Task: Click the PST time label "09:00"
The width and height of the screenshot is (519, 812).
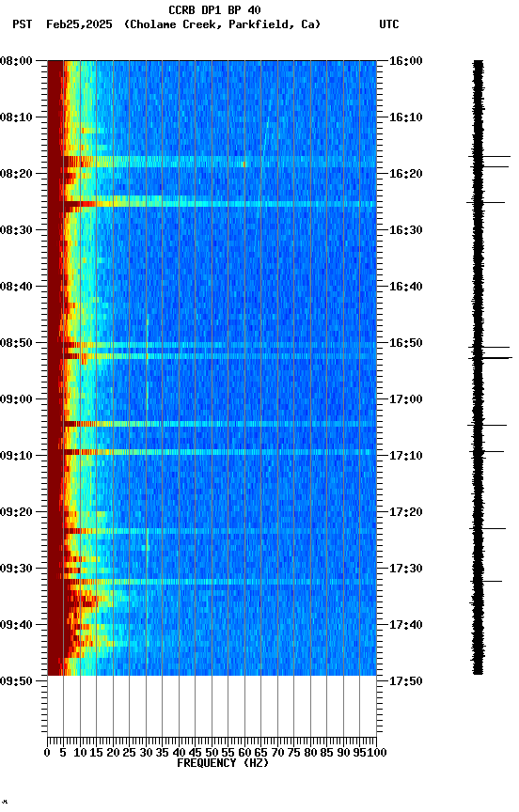Action: [x=16, y=399]
